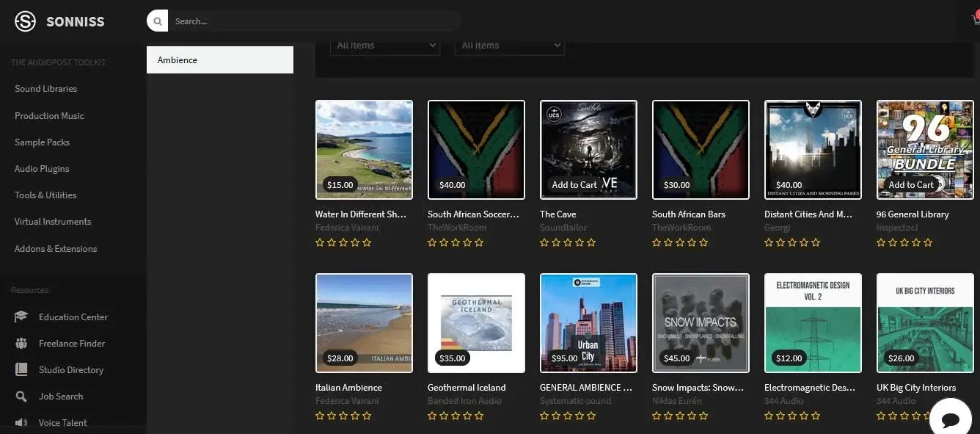Image resolution: width=980 pixels, height=434 pixels.
Task: Open Virtual Instruments in the sidebar
Action: pyautogui.click(x=53, y=222)
